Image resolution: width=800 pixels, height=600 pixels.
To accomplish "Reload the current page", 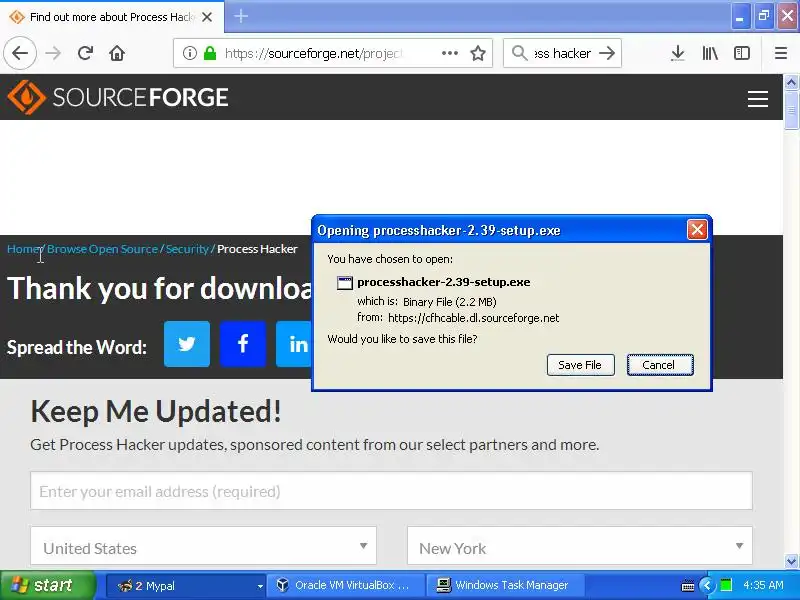I will click(x=85, y=53).
